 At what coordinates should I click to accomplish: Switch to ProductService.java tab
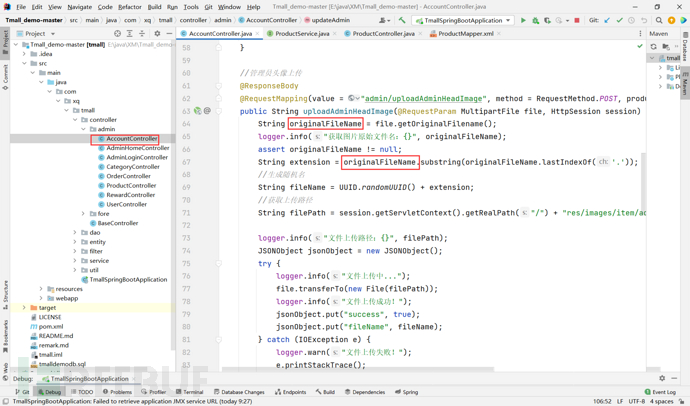302,34
